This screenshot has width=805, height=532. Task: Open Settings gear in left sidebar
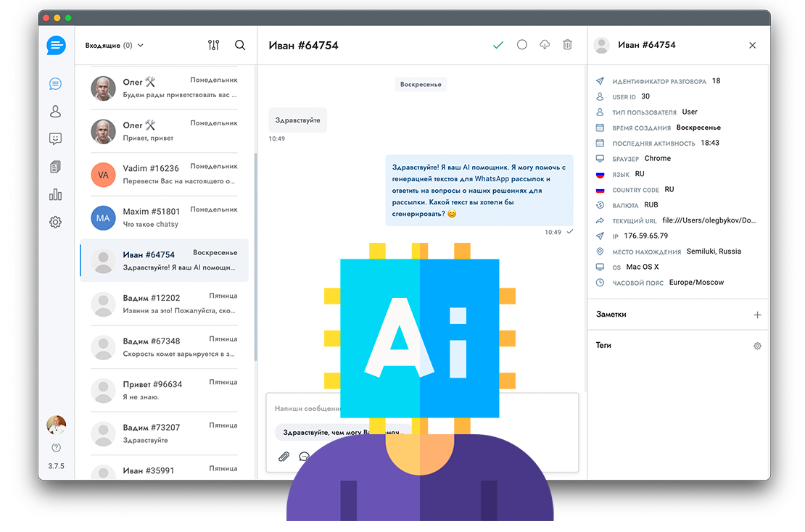[55, 222]
